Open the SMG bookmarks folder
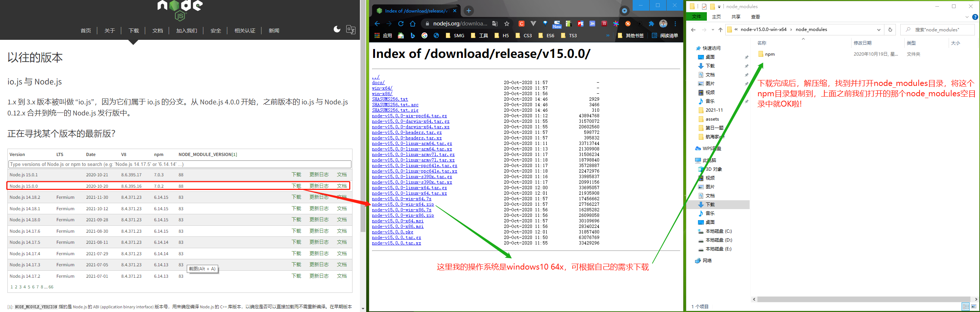The image size is (980, 312). tap(455, 35)
